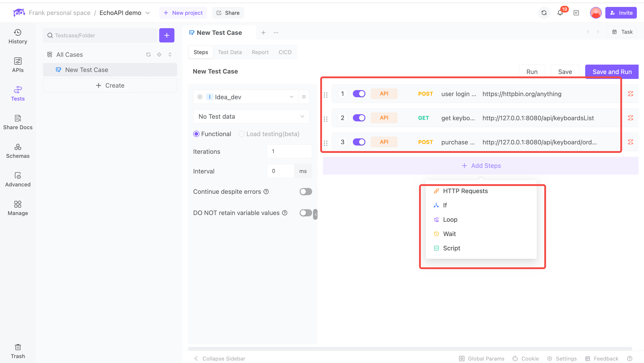The width and height of the screenshot is (644, 363).
Task: Click the Tests sidebar icon
Action: [18, 93]
